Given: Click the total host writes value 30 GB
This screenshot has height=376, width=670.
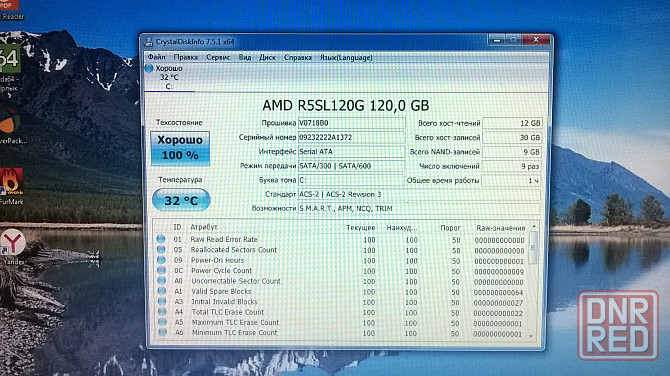Looking at the screenshot, I should [512, 138].
